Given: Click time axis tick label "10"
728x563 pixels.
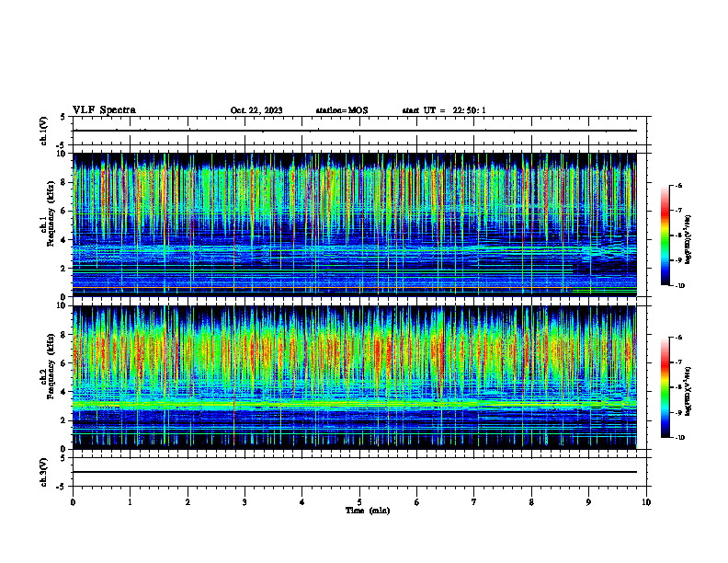Looking at the screenshot, I should [x=646, y=502].
